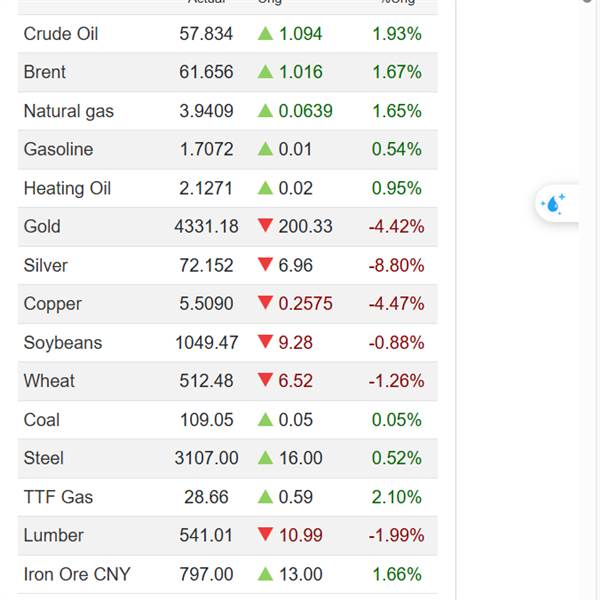Click red down arrow in Gold row
The width and height of the screenshot is (600, 600).
click(265, 227)
